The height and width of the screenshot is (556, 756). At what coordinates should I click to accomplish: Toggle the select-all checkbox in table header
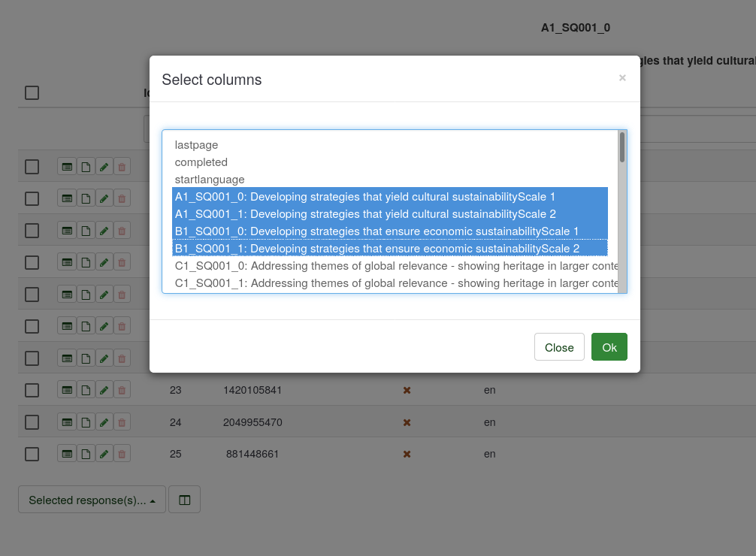click(32, 92)
